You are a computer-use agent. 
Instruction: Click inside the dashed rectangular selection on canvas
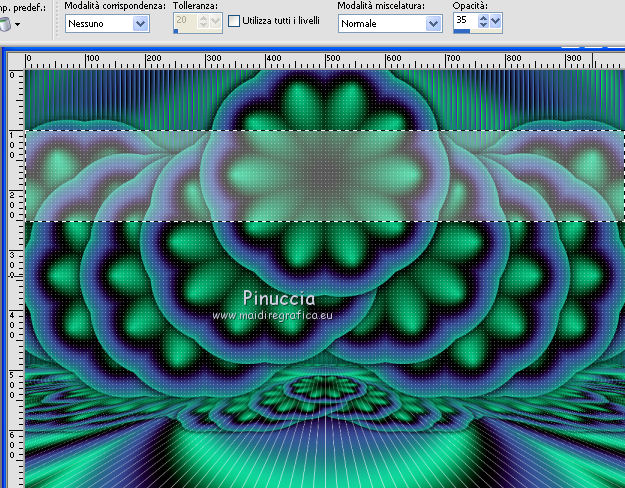[x=320, y=175]
